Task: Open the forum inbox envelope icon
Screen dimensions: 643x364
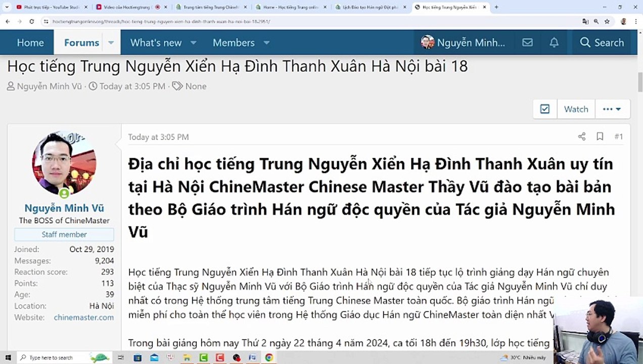Action: [x=527, y=42]
